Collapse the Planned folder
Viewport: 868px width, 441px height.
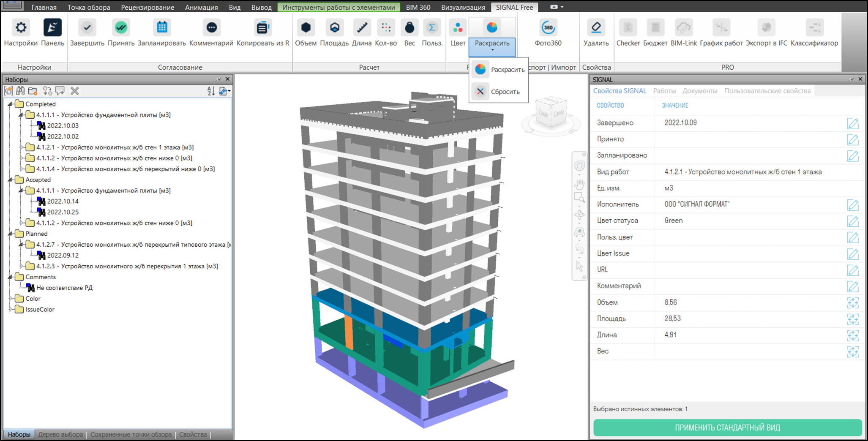pyautogui.click(x=10, y=234)
